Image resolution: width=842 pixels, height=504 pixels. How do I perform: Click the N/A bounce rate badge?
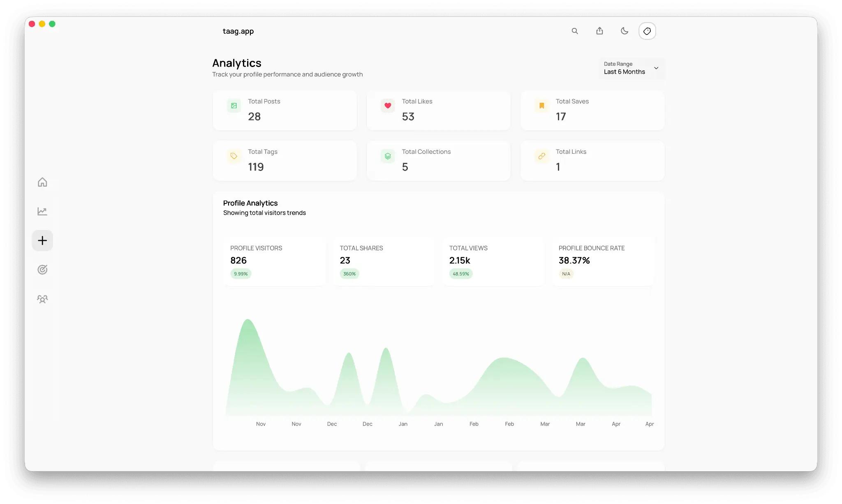[x=566, y=274]
